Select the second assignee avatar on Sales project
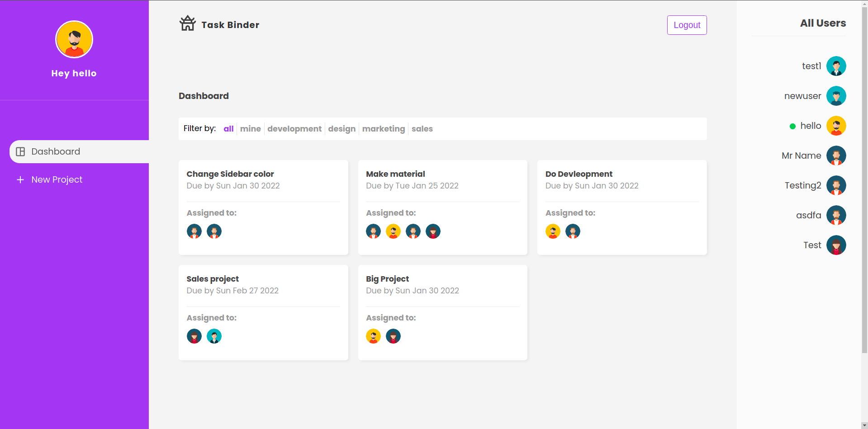Viewport: 868px width, 429px height. click(x=214, y=336)
